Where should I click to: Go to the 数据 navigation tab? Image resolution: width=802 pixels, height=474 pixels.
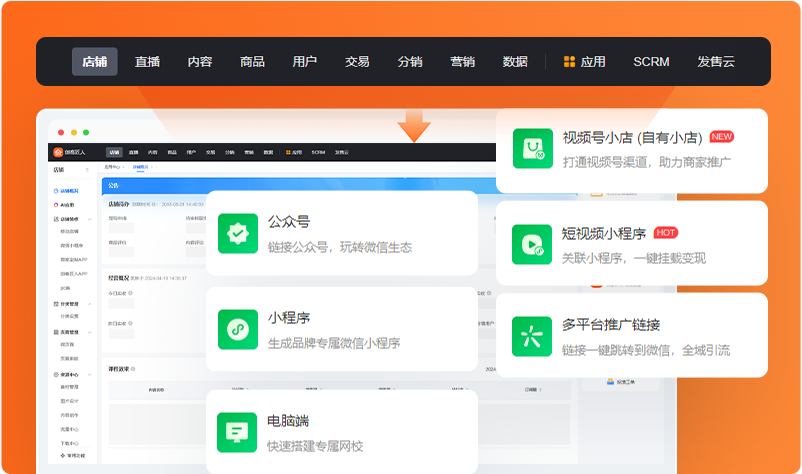tap(515, 62)
